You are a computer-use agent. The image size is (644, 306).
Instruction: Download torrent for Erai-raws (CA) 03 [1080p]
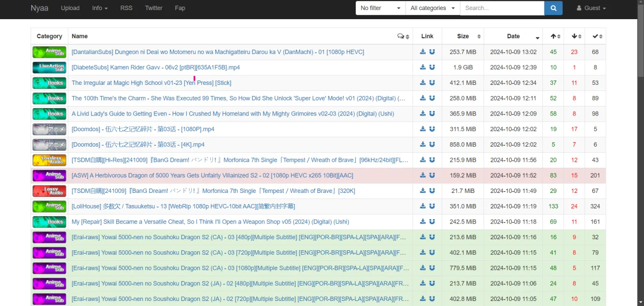coord(423,268)
